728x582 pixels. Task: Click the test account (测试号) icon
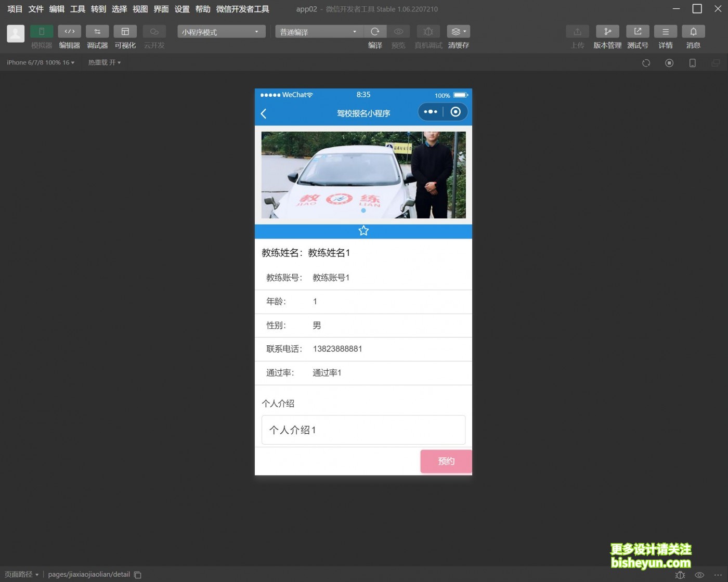(638, 32)
